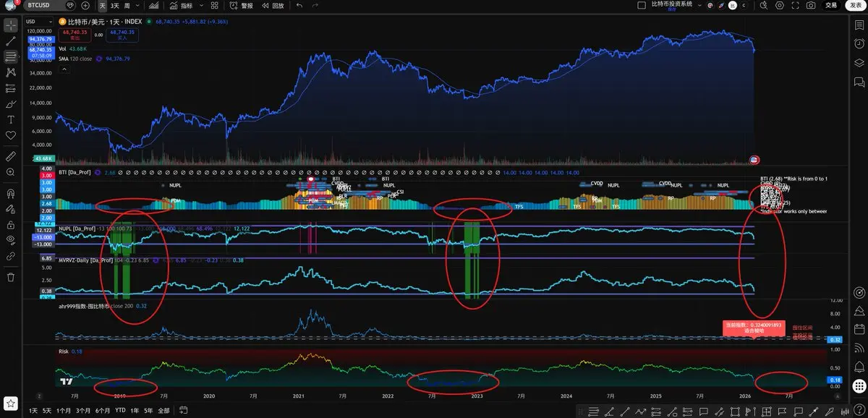
Task: Open the patterns drawing tools
Action: pos(11,72)
